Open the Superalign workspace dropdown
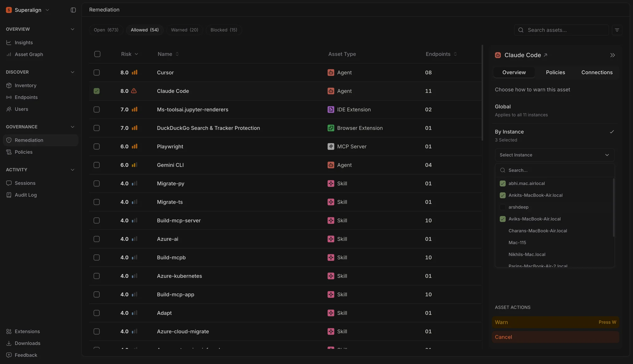 tap(28, 10)
